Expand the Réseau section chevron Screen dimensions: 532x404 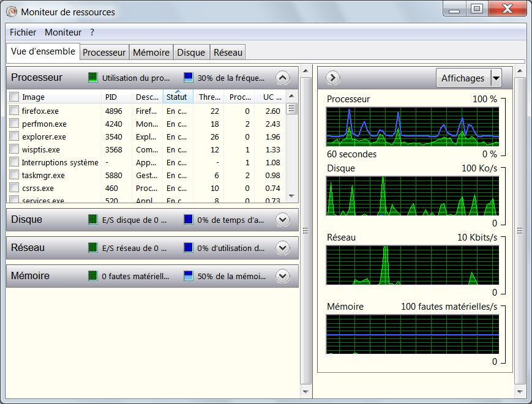pyautogui.click(x=283, y=248)
